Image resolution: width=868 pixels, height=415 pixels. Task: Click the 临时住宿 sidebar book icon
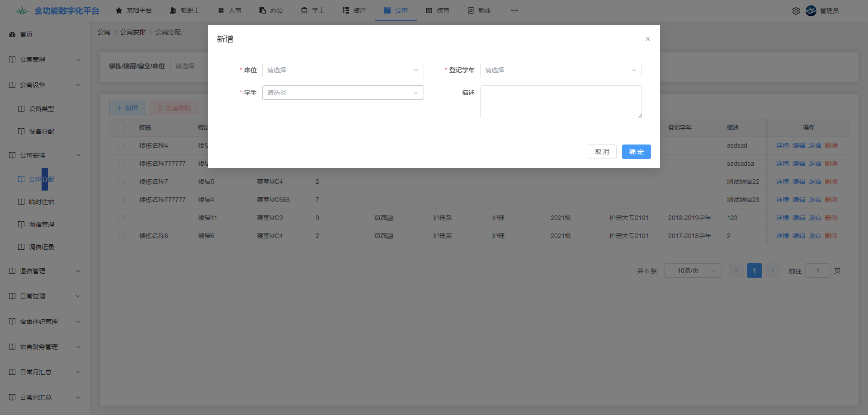click(21, 202)
